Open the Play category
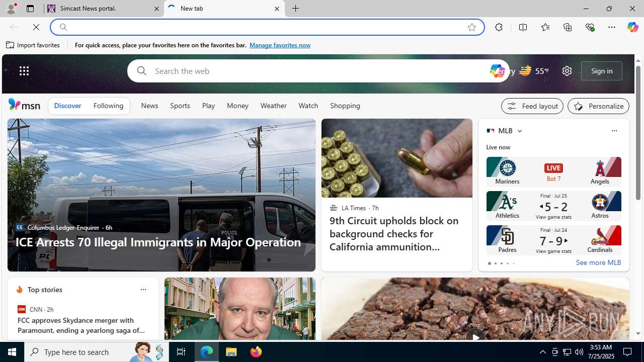This screenshot has height=362, width=644. [208, 106]
